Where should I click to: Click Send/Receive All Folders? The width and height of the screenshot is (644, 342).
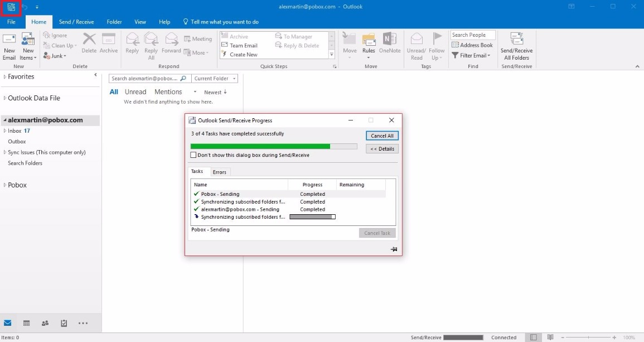pyautogui.click(x=516, y=46)
